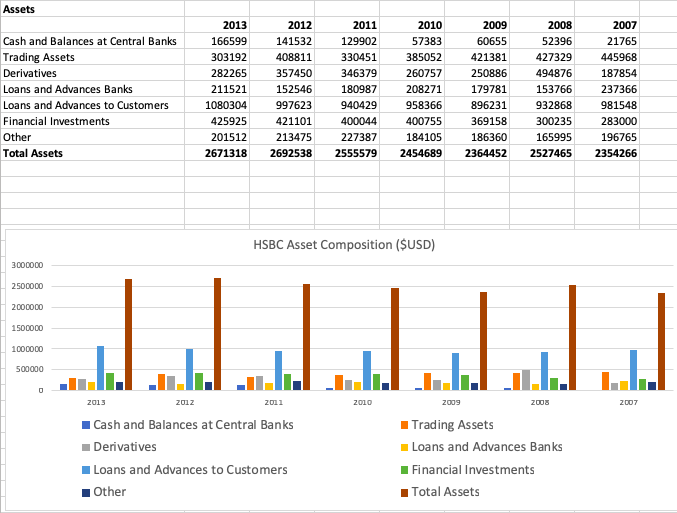Click the orange Trading Assets legend swatch
677x513 pixels.
(404, 425)
